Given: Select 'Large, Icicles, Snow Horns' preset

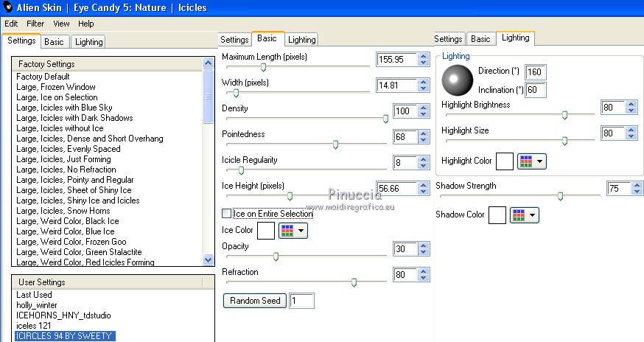Looking at the screenshot, I should 63,211.
